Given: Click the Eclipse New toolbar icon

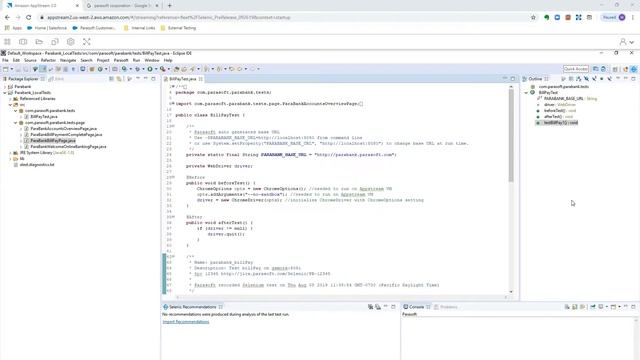Looking at the screenshot, I should (x=6, y=69).
